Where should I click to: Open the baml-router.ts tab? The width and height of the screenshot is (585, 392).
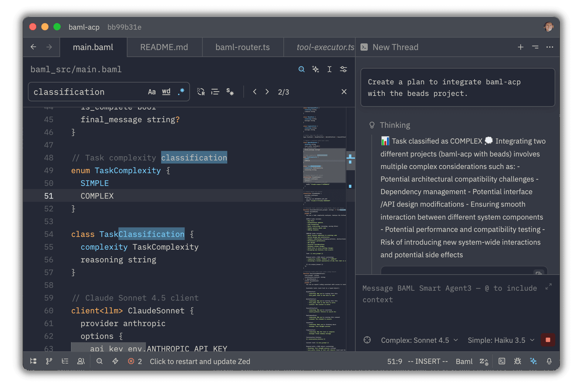(x=242, y=47)
